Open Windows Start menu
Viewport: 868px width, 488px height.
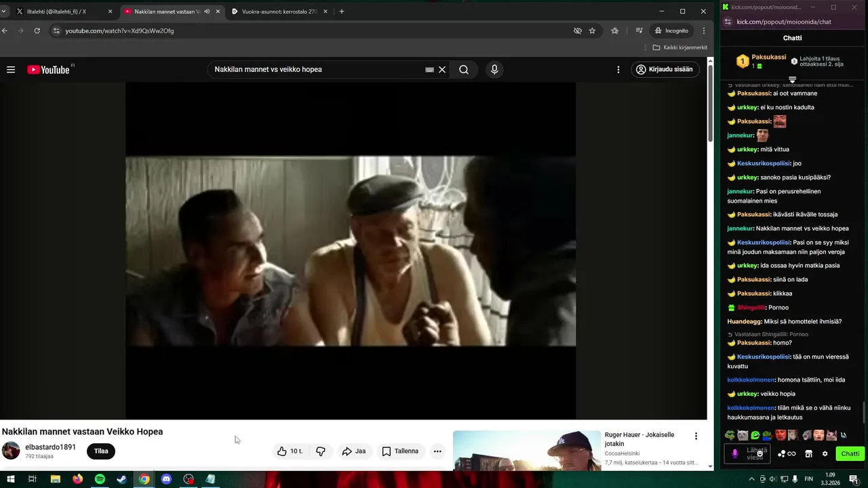tap(11, 479)
